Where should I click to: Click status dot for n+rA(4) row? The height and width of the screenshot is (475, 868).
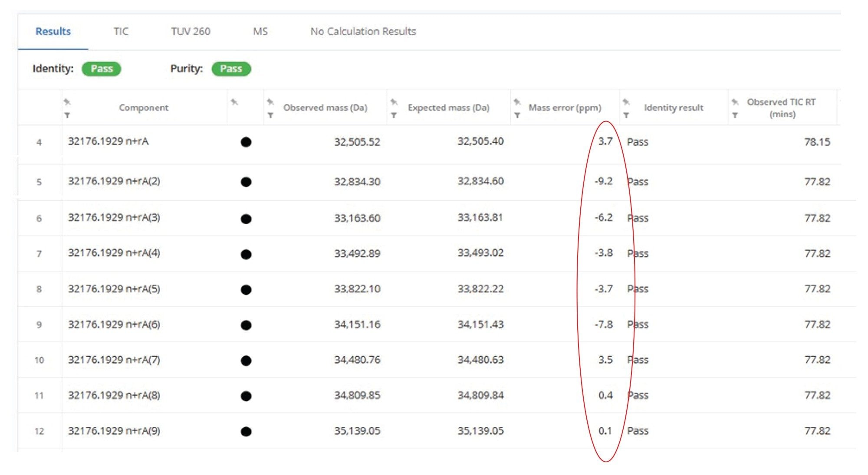tap(246, 254)
